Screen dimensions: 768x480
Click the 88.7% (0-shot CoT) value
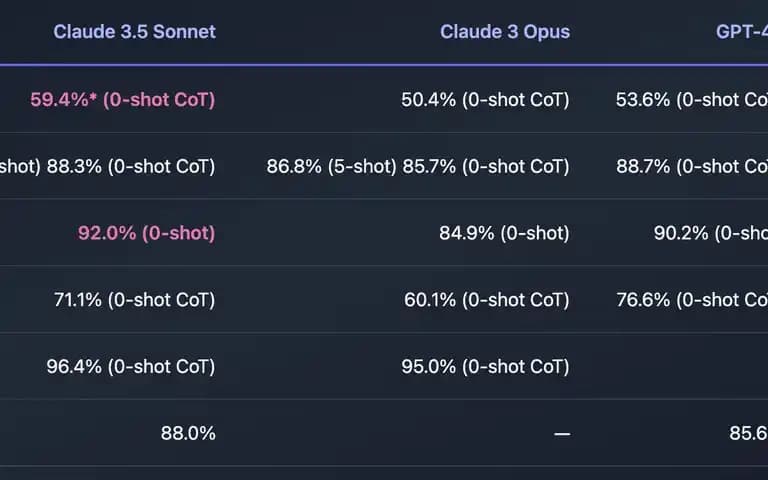click(692, 167)
